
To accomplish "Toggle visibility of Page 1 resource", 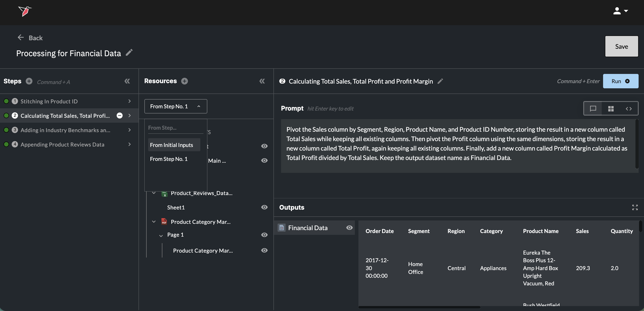I will 264,235.
